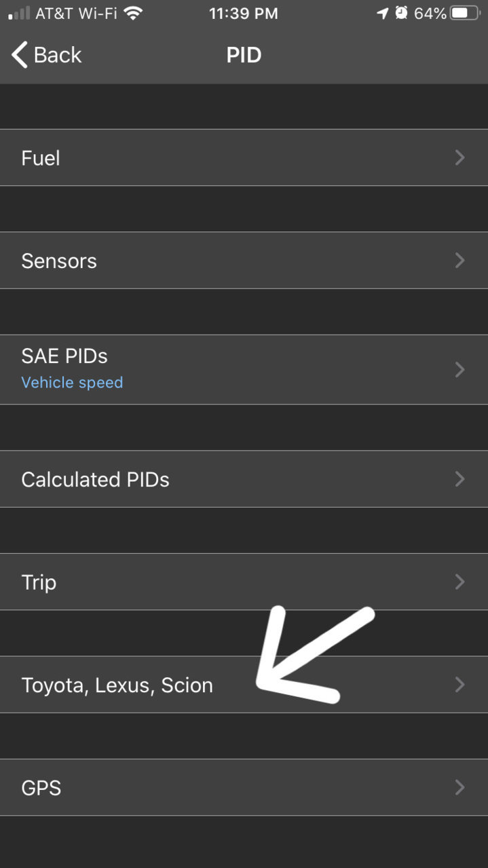Tap the location arrow status icon
The width and height of the screenshot is (488, 868).
point(383,13)
